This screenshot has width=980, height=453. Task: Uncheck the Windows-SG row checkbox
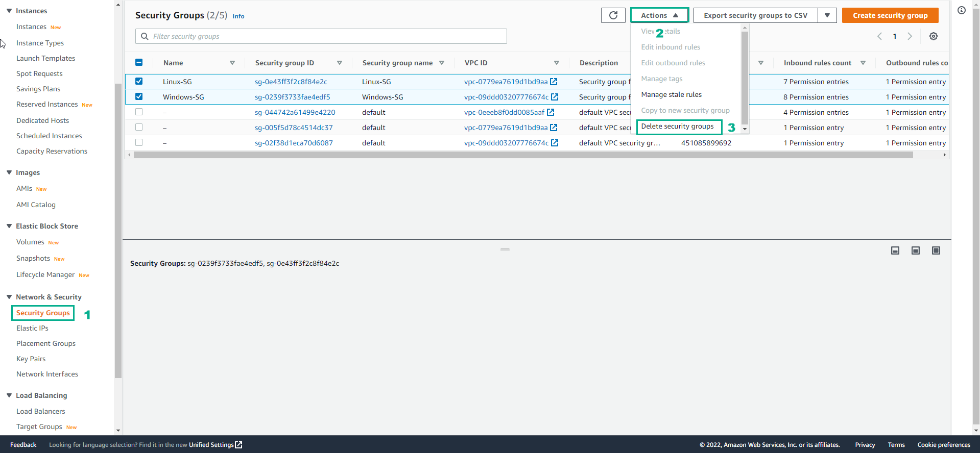pyautogui.click(x=139, y=96)
